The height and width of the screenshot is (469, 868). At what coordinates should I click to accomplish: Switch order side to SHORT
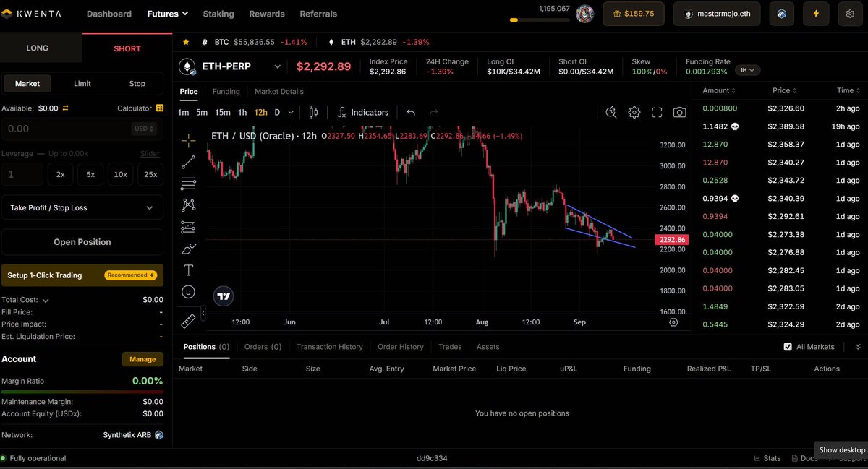click(127, 48)
